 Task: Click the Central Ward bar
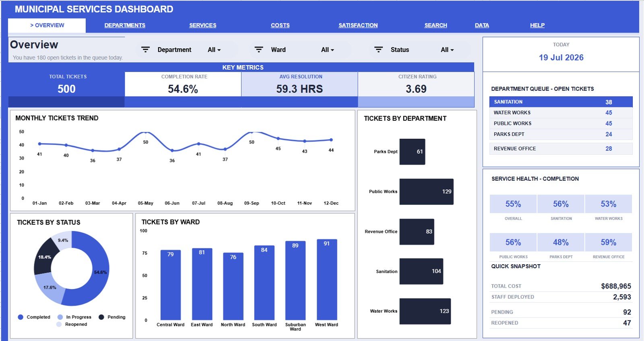(171, 285)
